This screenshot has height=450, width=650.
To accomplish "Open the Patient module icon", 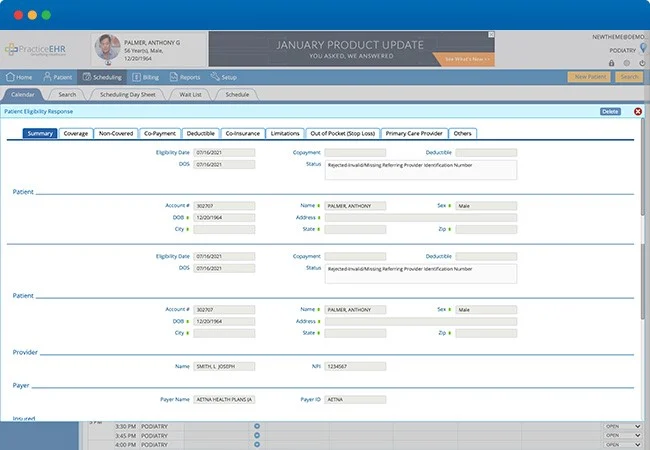I will 47,76.
